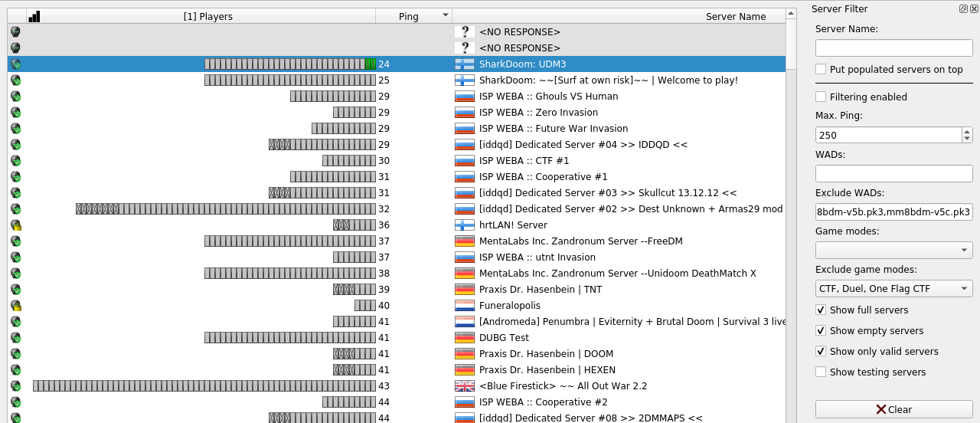The image size is (980, 423).
Task: Sort by the Ping column header
Action: click(x=413, y=16)
